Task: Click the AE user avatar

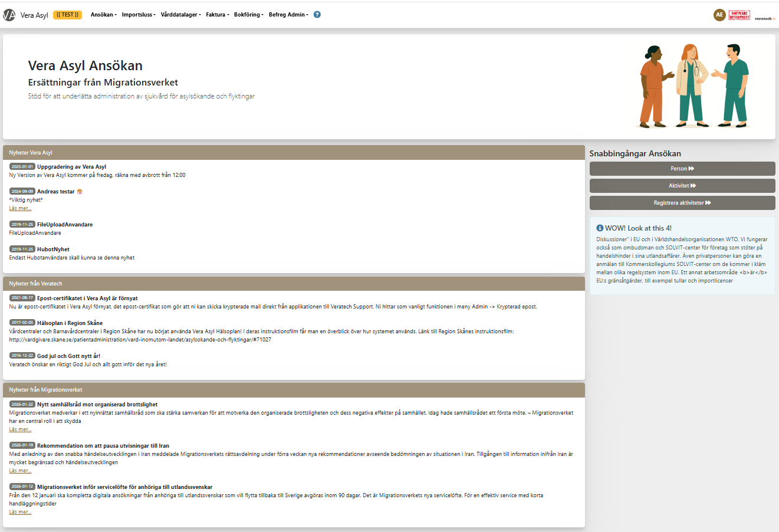Action: (719, 15)
